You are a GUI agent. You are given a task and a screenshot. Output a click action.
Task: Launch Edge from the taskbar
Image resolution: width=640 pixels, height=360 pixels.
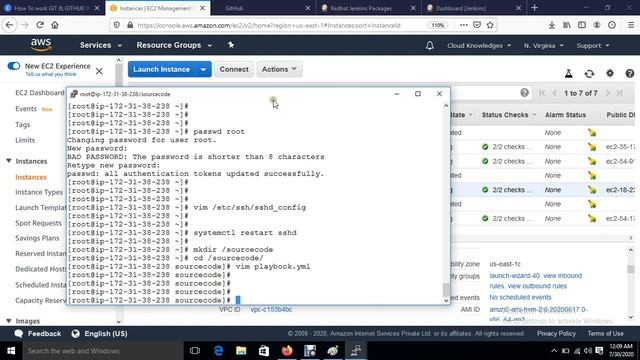pos(218,351)
